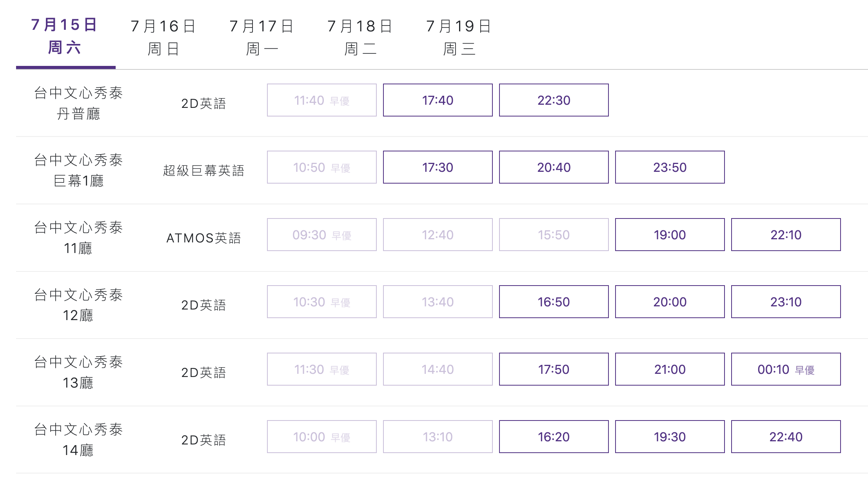Select the 23:50 late show in 巨幕1廳
The image size is (868, 477).
click(669, 167)
